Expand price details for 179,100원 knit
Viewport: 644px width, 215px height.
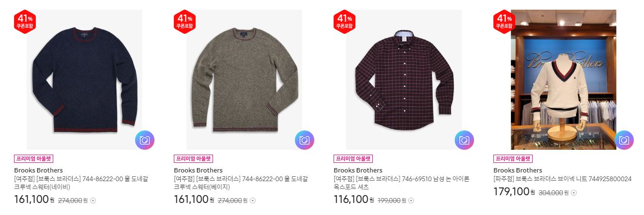tap(574, 193)
